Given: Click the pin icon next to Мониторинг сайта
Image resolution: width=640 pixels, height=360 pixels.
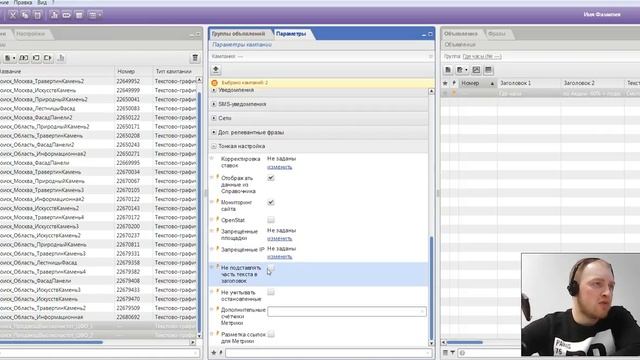Looking at the screenshot, I should [x=218, y=201].
